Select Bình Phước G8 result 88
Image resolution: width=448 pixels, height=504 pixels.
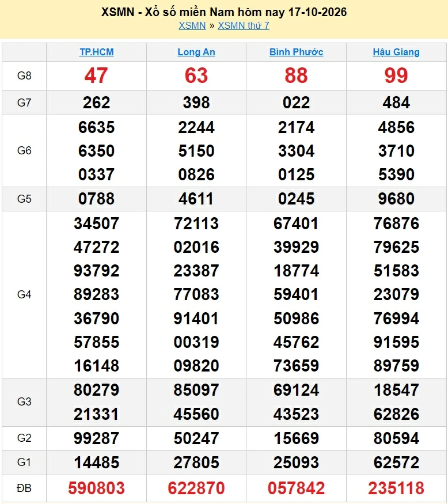pyautogui.click(x=296, y=75)
